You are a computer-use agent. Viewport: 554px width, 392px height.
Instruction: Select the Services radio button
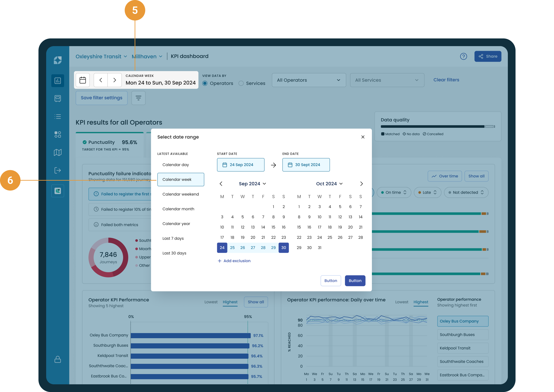(241, 83)
